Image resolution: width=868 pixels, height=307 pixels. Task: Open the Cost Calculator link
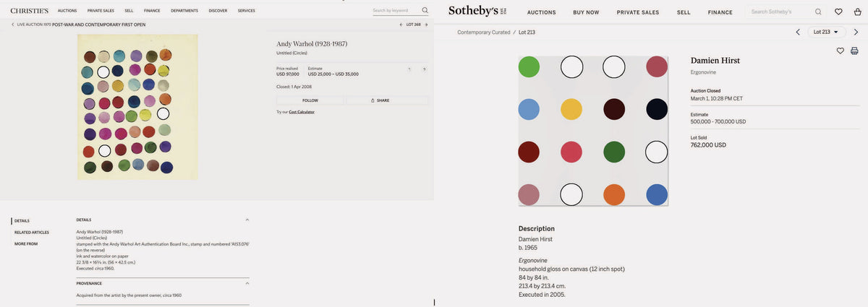302,112
